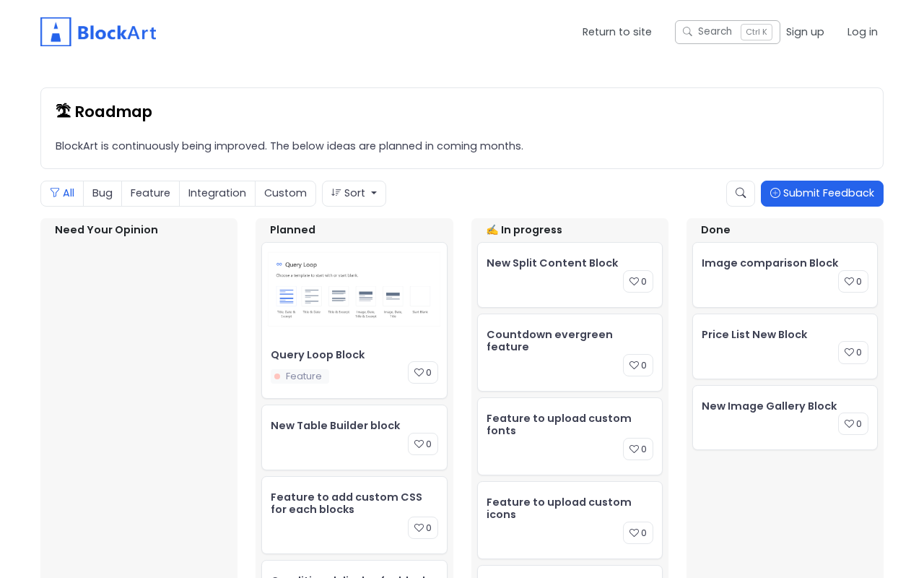Filter roadmap by Bug
This screenshot has width=924, height=578.
point(103,194)
